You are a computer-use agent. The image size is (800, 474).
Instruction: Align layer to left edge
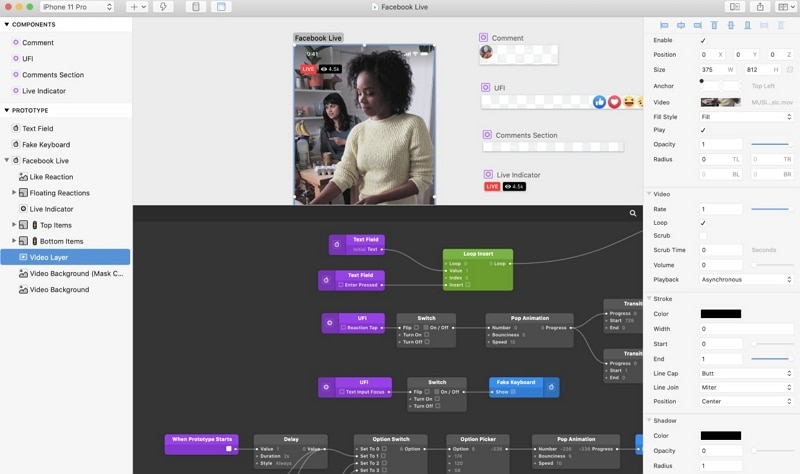click(x=664, y=25)
